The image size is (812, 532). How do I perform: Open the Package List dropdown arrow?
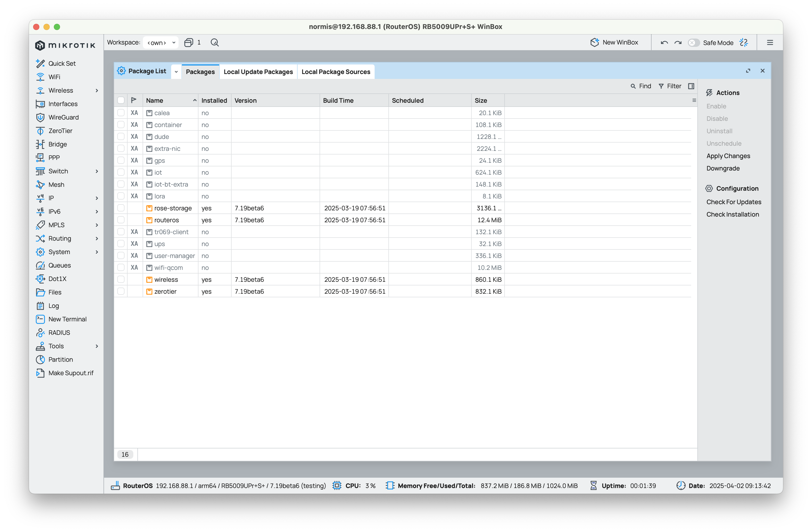[176, 72]
